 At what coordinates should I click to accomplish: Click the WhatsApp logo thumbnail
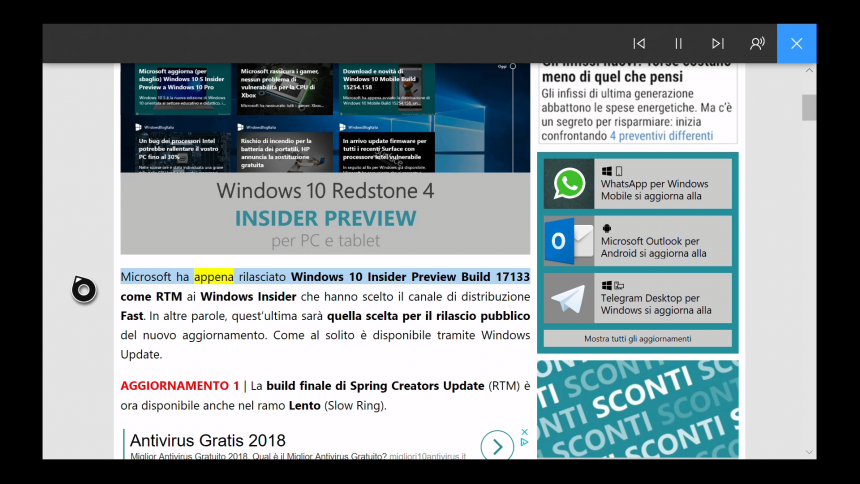click(x=569, y=184)
